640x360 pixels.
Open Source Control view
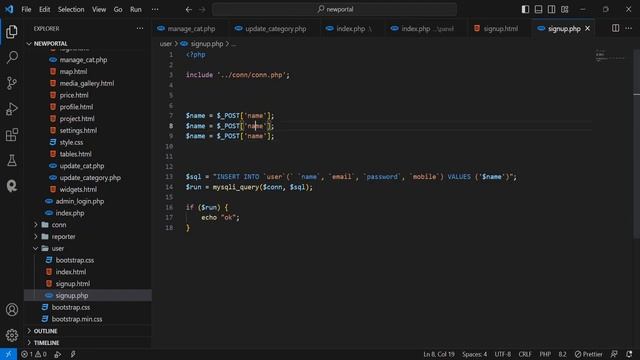click(12, 83)
